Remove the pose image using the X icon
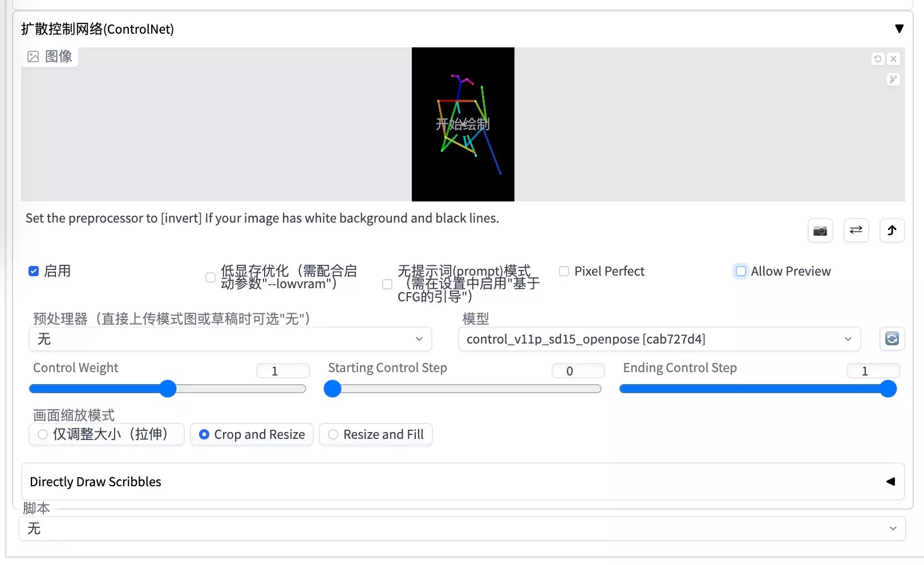Viewport: 924px width, 565px height. [x=893, y=59]
